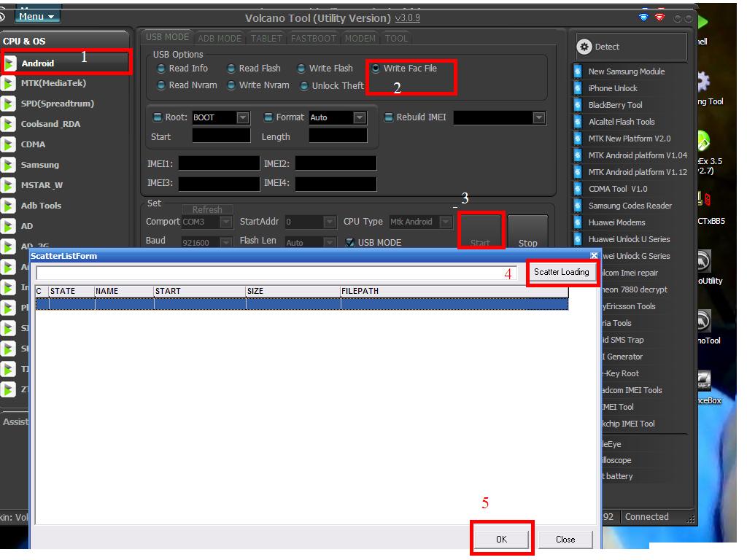This screenshot has height=560, width=747.
Task: Switch to the USB MODE tab
Action: (x=167, y=37)
